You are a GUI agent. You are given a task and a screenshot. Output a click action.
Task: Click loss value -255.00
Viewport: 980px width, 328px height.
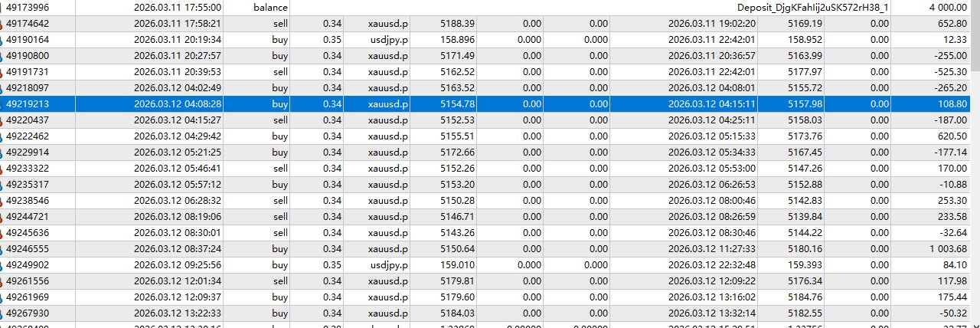(x=950, y=55)
